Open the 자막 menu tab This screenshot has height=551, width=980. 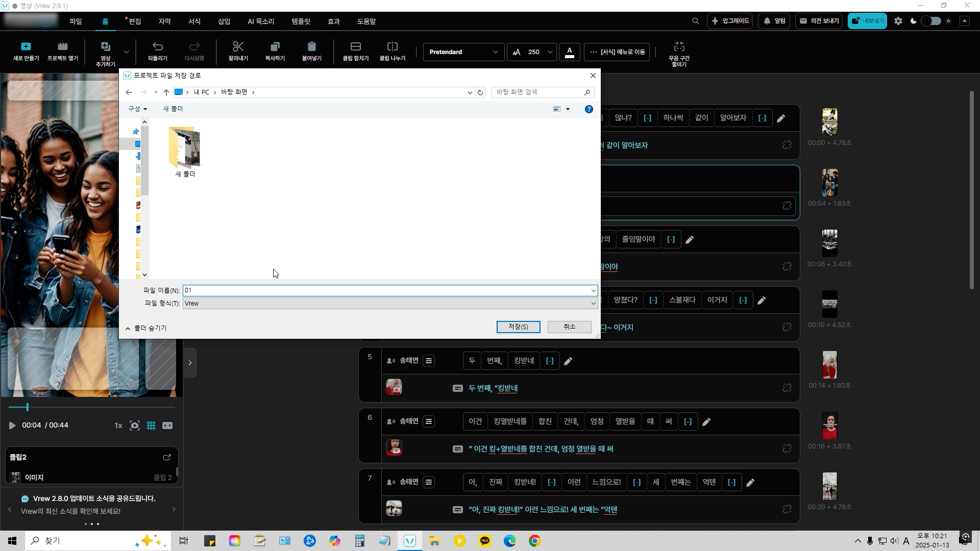click(x=164, y=21)
